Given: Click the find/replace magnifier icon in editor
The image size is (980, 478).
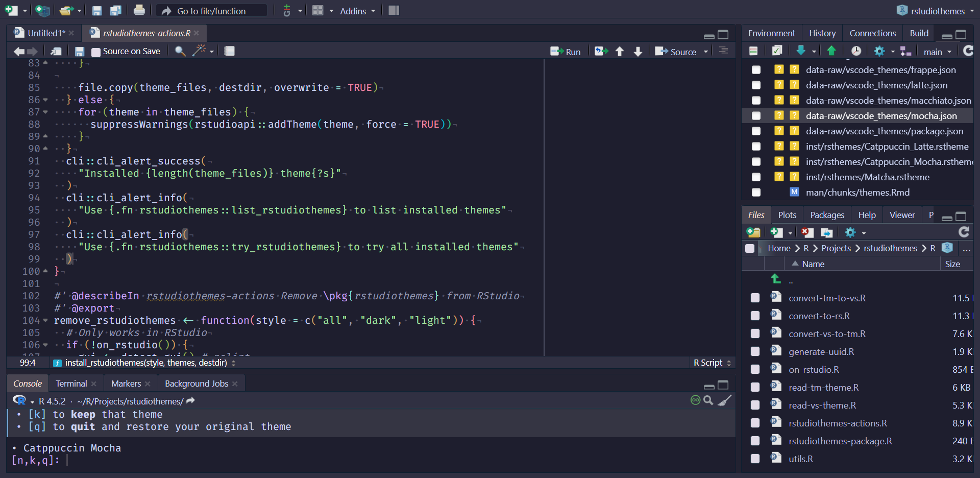Looking at the screenshot, I should coord(180,51).
